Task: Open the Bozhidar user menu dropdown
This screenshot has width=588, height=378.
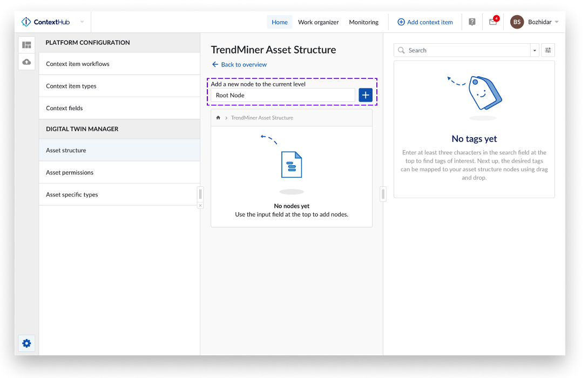Action: pos(556,22)
